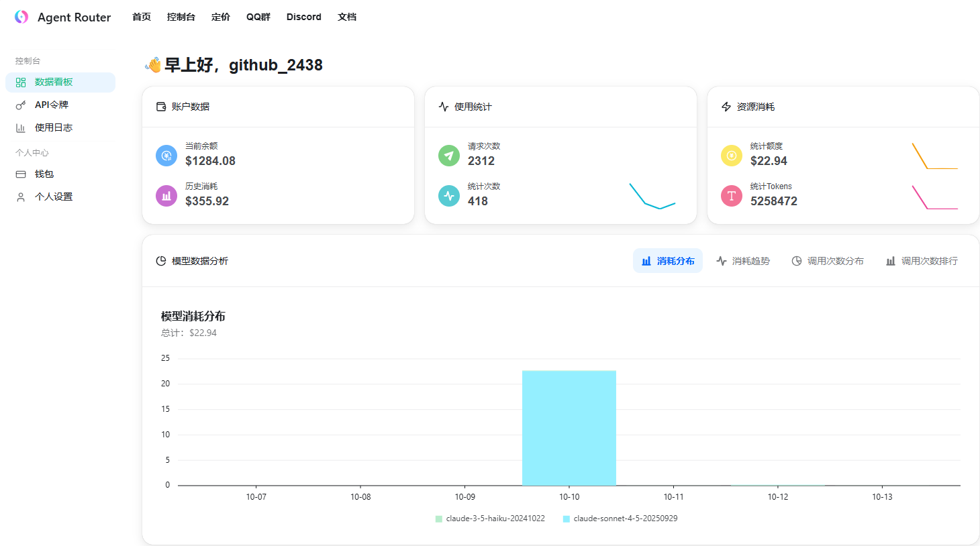This screenshot has width=980, height=546.
Task: Click the yellow 统计额度 coin icon
Action: tap(732, 156)
